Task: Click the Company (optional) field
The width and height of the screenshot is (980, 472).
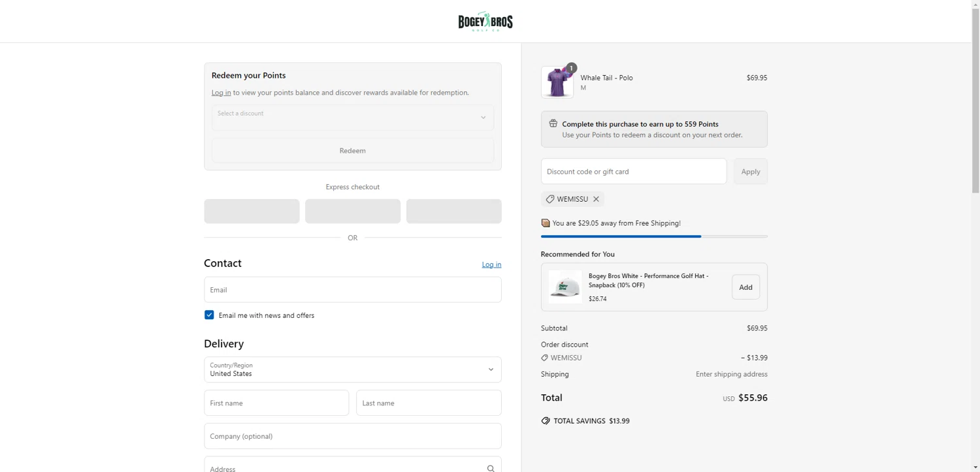Action: point(353,436)
